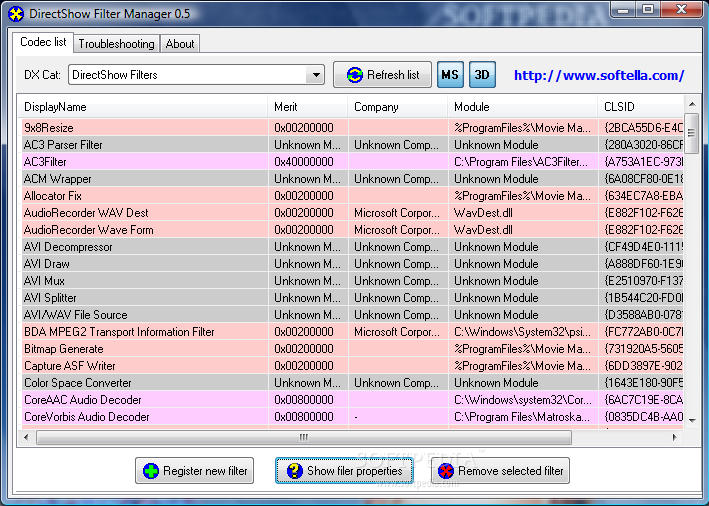Screen dimensions: 709x506
Task: Select BDA MPEG2 Transport Information Filter row
Action: (x=352, y=332)
